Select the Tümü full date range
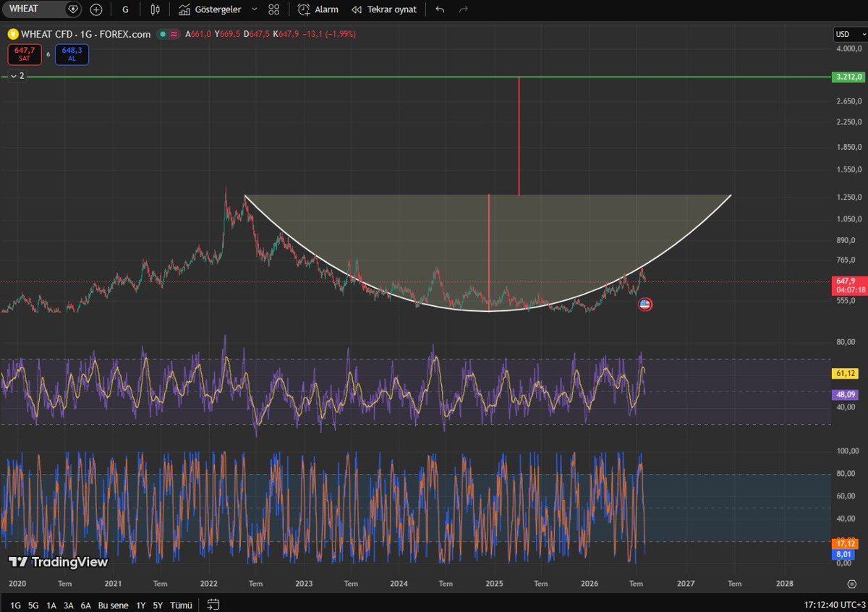The width and height of the screenshot is (868, 612). 181,604
